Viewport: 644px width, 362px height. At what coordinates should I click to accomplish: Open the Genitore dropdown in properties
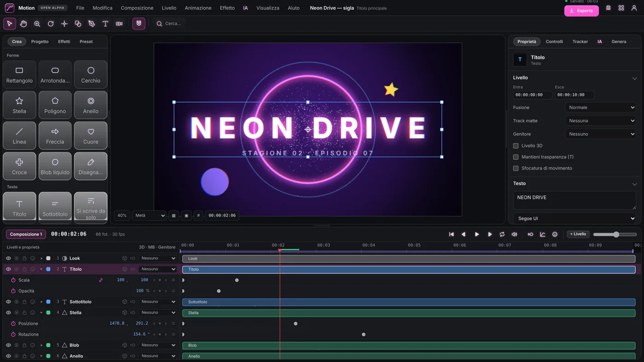point(600,134)
